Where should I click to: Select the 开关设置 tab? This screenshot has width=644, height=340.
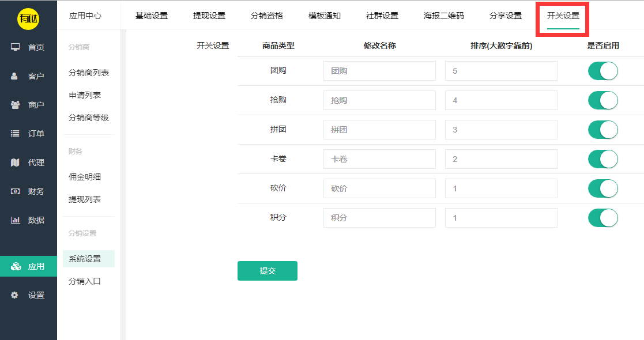563,16
